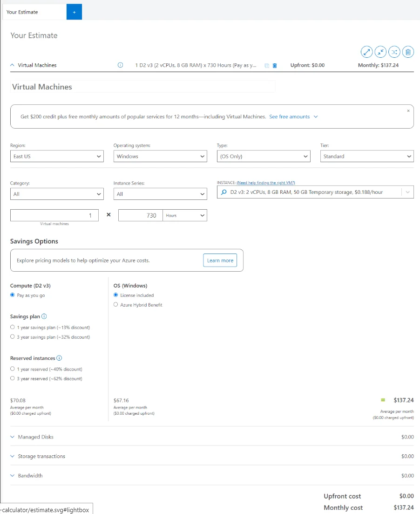Open the Operating system dropdown
The image size is (420, 514).
[x=160, y=157]
